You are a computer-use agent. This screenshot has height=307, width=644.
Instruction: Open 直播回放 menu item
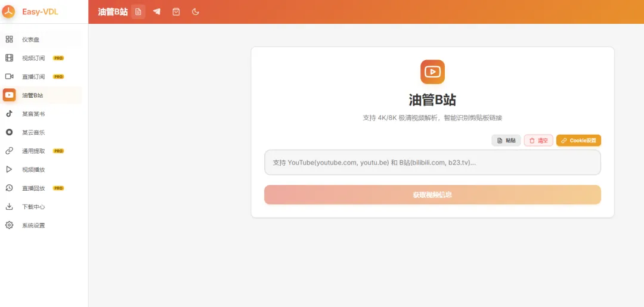pos(41,188)
